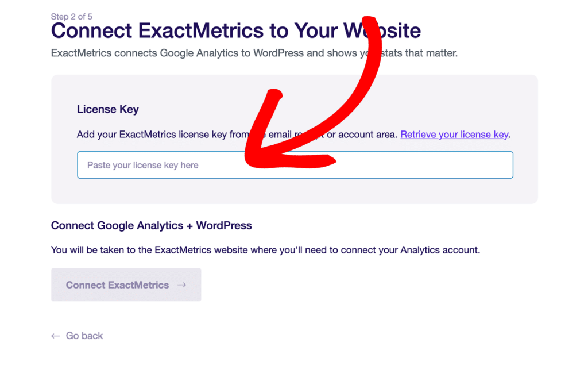Click the Connect Google Analytics + WordPress heading

pyautogui.click(x=151, y=225)
